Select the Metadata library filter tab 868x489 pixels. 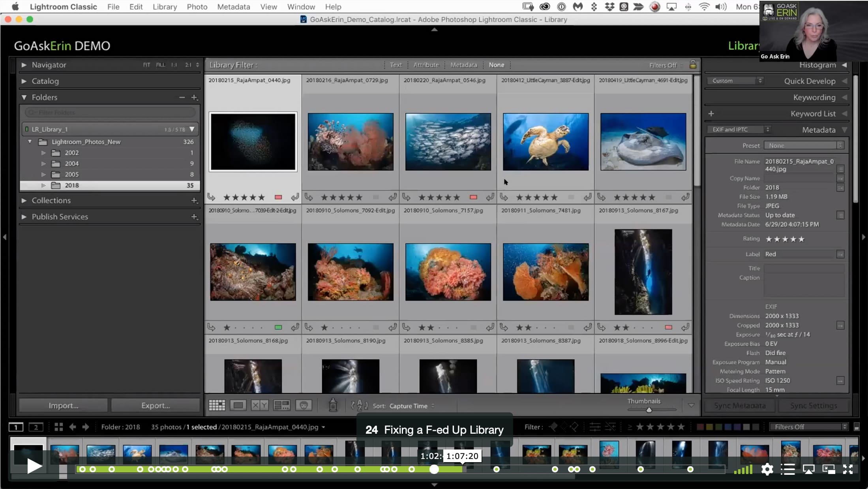tap(463, 65)
